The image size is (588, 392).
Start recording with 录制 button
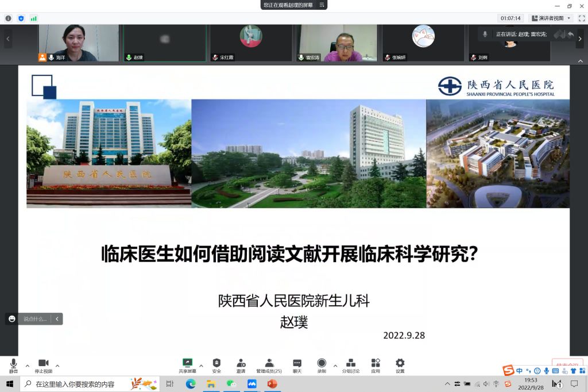pyautogui.click(x=322, y=364)
